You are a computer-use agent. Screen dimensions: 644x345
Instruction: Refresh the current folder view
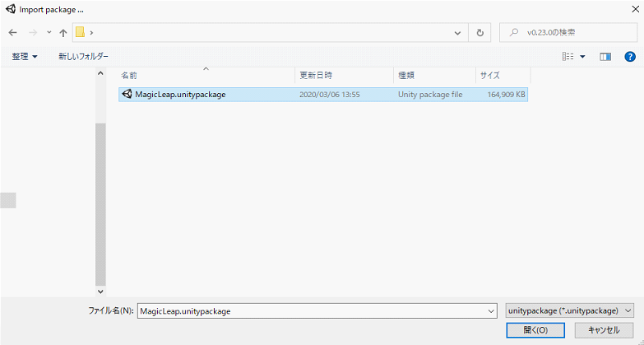click(480, 33)
